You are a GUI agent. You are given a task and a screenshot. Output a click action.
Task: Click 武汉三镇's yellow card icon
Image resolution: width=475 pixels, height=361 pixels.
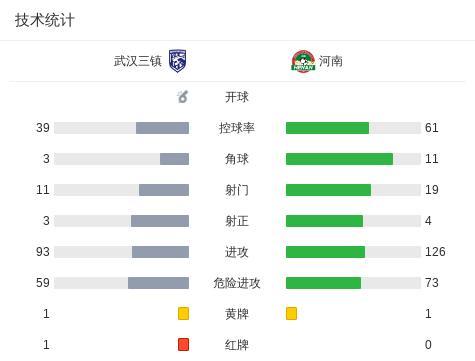point(183,314)
